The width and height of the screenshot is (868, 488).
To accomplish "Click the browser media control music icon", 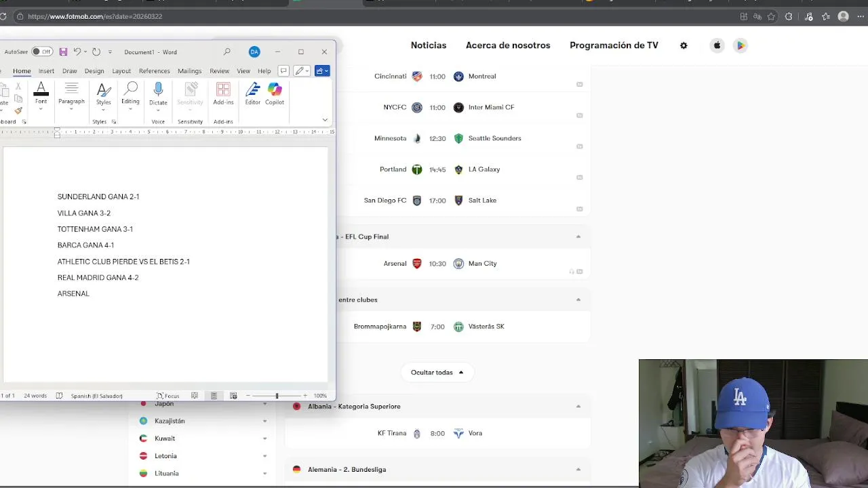I will point(807,16).
